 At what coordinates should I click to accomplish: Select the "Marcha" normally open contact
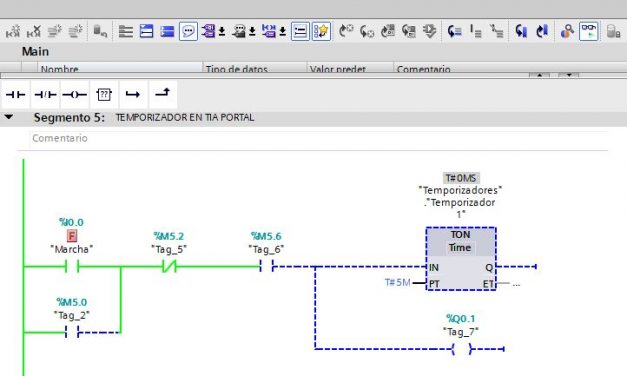point(72,266)
